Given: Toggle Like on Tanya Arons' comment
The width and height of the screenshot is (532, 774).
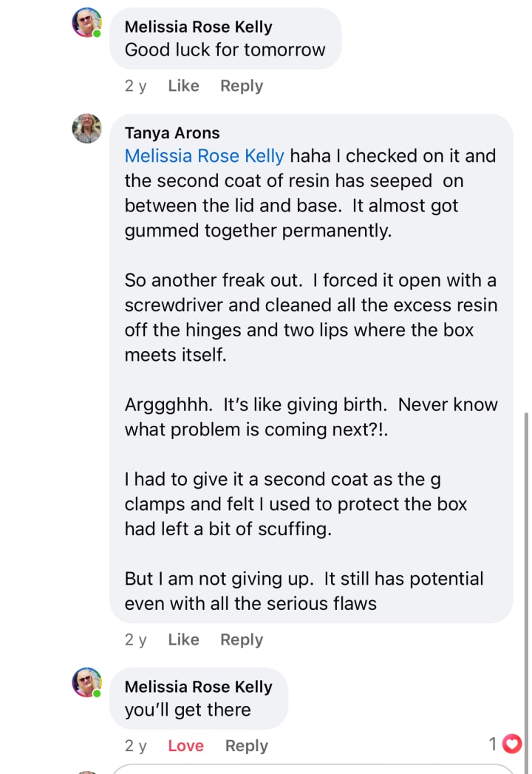Looking at the screenshot, I should [183, 639].
